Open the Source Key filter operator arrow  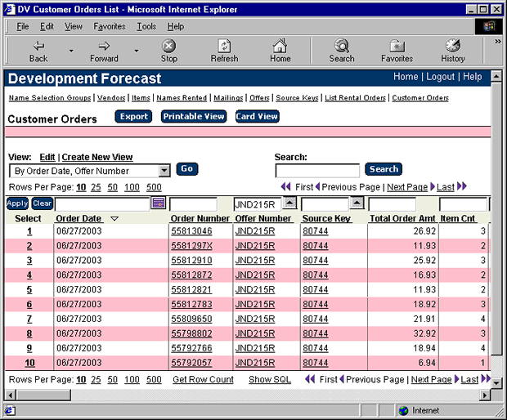coord(357,203)
